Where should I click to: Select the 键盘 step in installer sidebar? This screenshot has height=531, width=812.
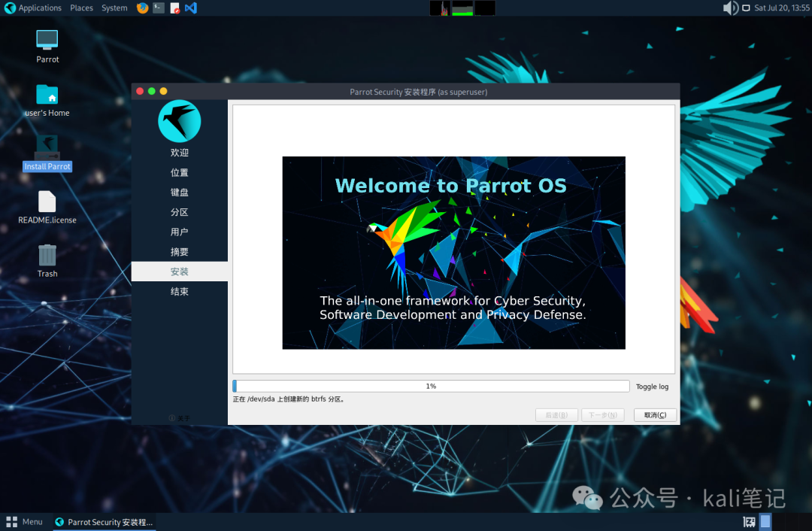[x=179, y=193]
